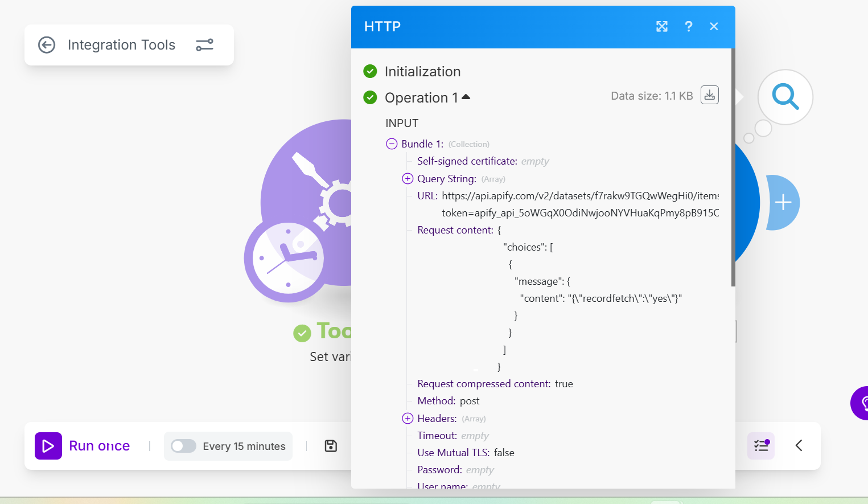The height and width of the screenshot is (504, 868).
Task: Expand the HTTP panel to fullscreen
Action: (661, 27)
